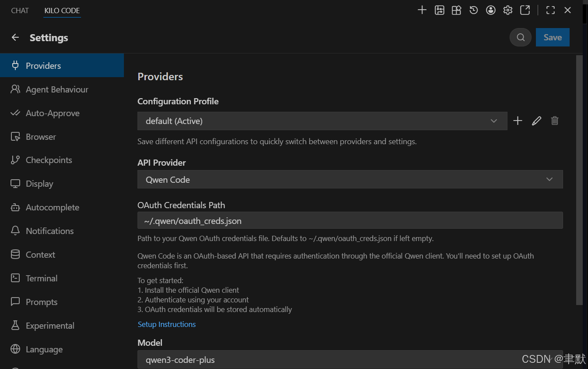Click the Save button
This screenshot has width=588, height=369.
(553, 37)
